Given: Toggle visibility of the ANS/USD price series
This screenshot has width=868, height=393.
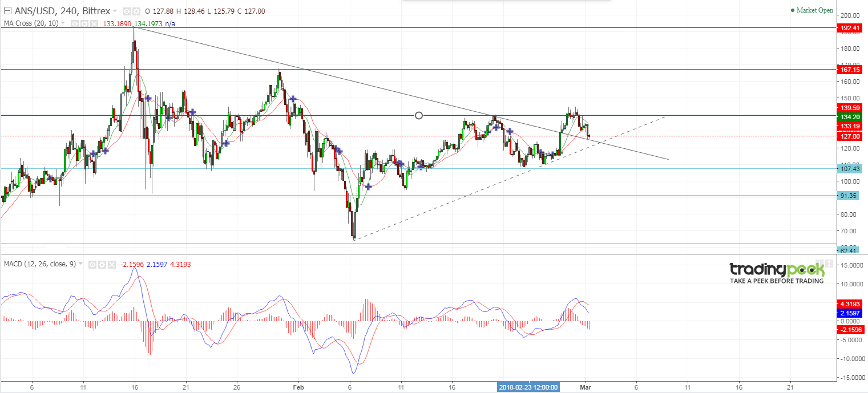Looking at the screenshot, I should pyautogui.click(x=127, y=11).
